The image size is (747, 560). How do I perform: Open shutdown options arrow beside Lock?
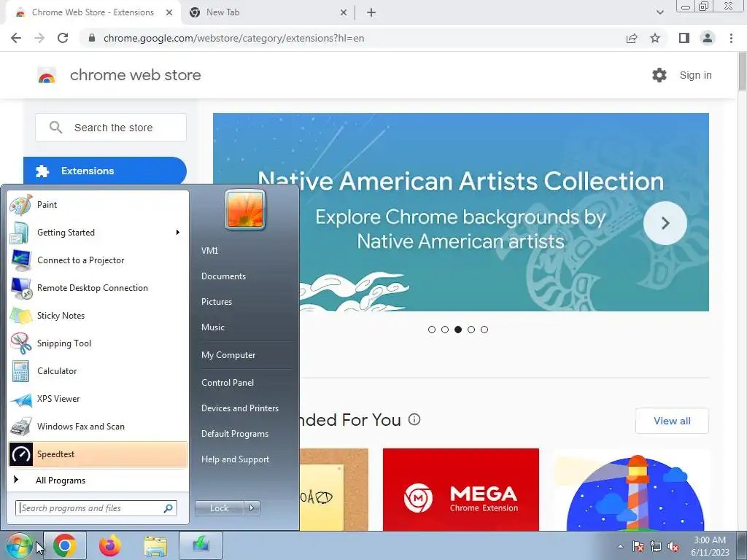tap(252, 508)
